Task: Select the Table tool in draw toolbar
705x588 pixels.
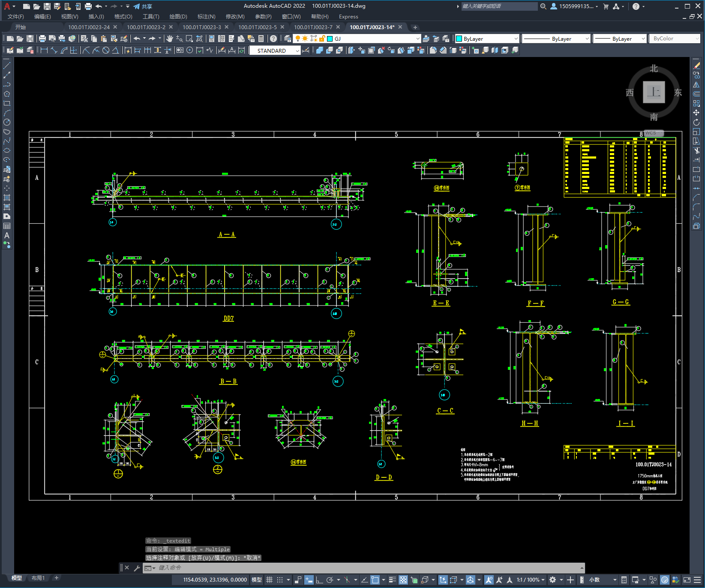Action: click(7, 226)
